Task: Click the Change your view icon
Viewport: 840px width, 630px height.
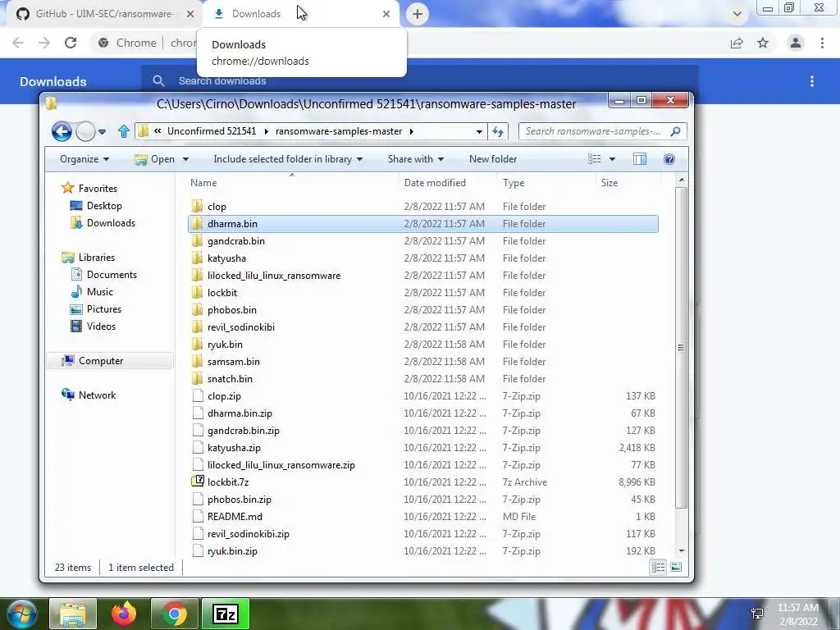Action: [594, 159]
